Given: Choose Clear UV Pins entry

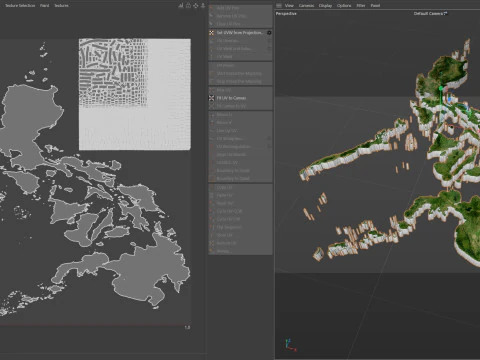Looking at the screenshot, I should coord(240,24).
